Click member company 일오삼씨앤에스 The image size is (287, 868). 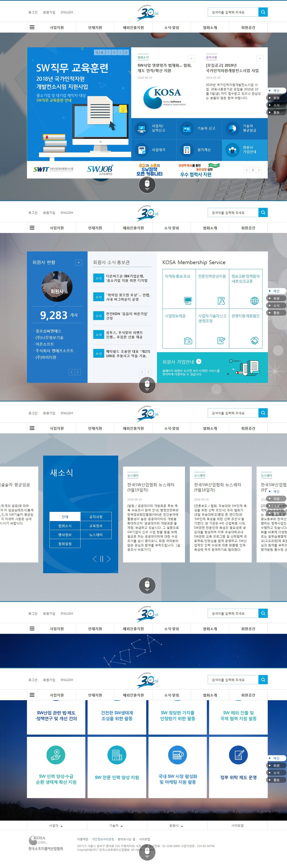(48, 331)
